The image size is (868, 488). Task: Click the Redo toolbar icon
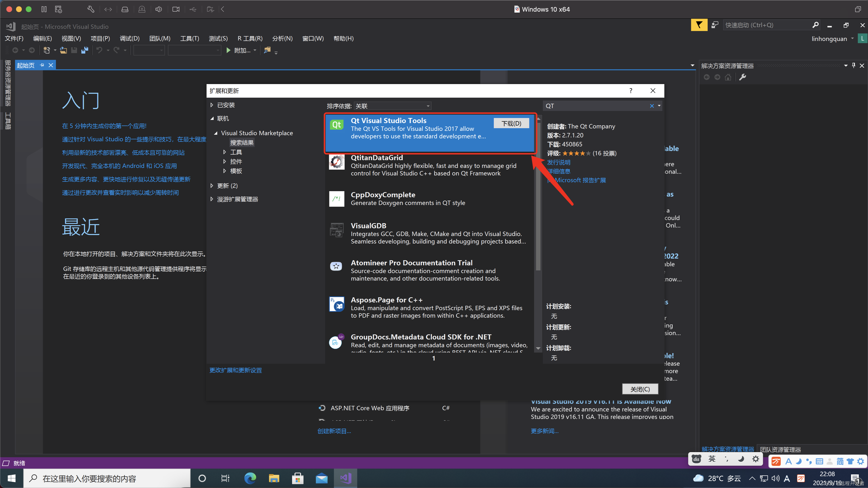(x=116, y=50)
